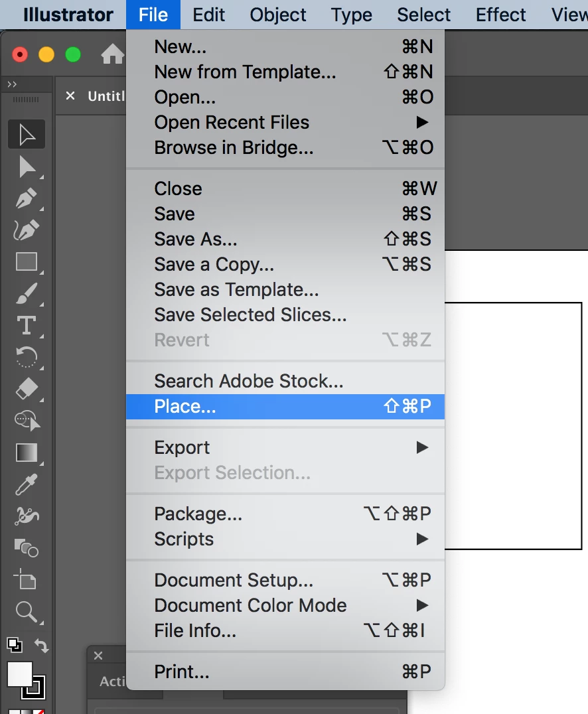The image size is (588, 714).
Task: Select the Curvature tool
Action: click(27, 230)
